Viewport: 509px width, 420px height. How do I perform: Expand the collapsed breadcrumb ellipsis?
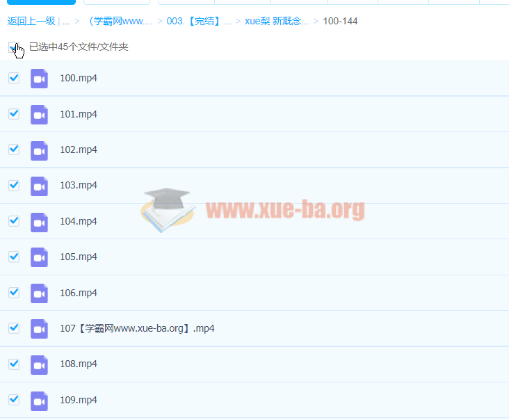point(67,21)
